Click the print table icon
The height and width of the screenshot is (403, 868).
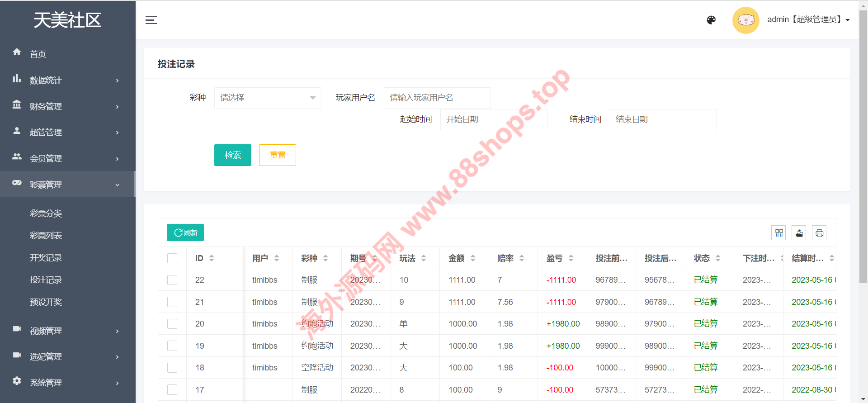coord(819,233)
